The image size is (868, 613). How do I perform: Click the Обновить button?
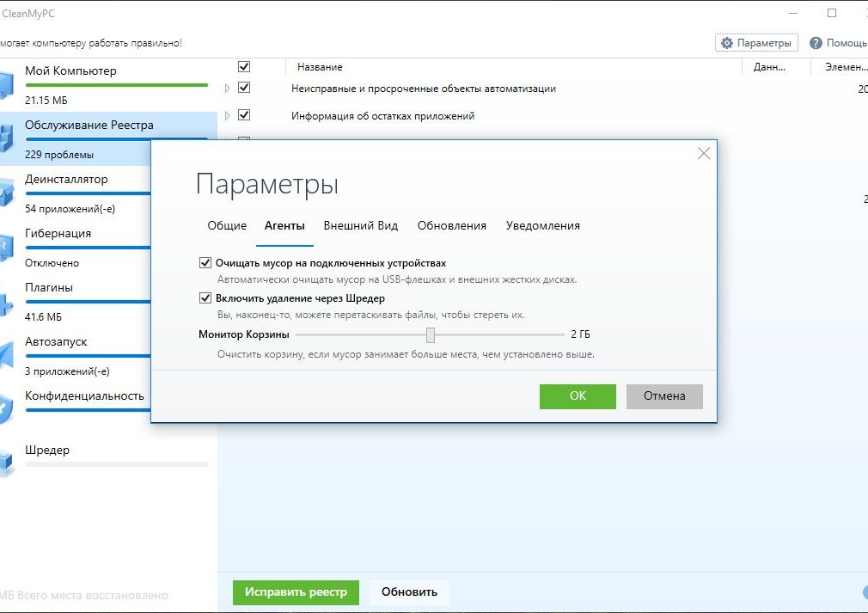coord(409,592)
